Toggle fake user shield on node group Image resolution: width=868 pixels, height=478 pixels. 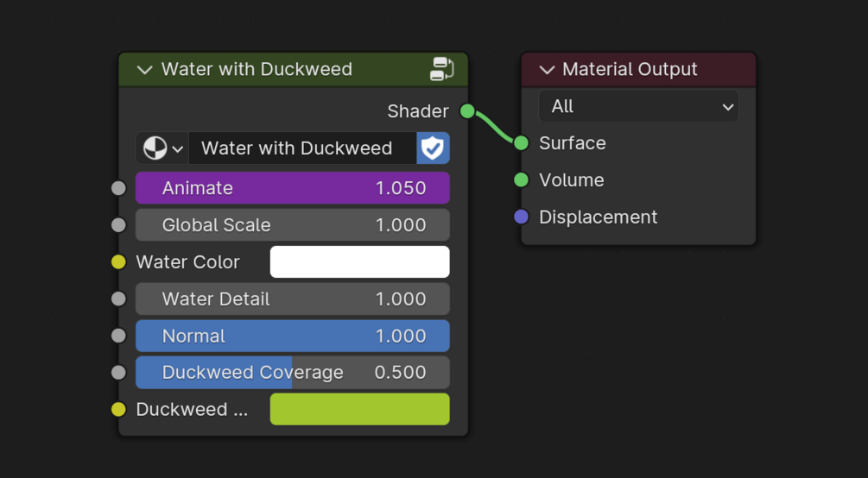(x=433, y=148)
